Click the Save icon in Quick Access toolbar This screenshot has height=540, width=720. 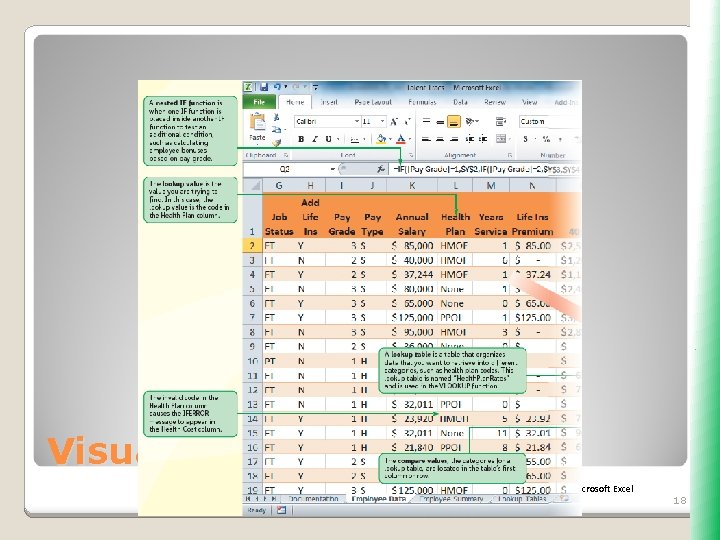tap(264, 87)
